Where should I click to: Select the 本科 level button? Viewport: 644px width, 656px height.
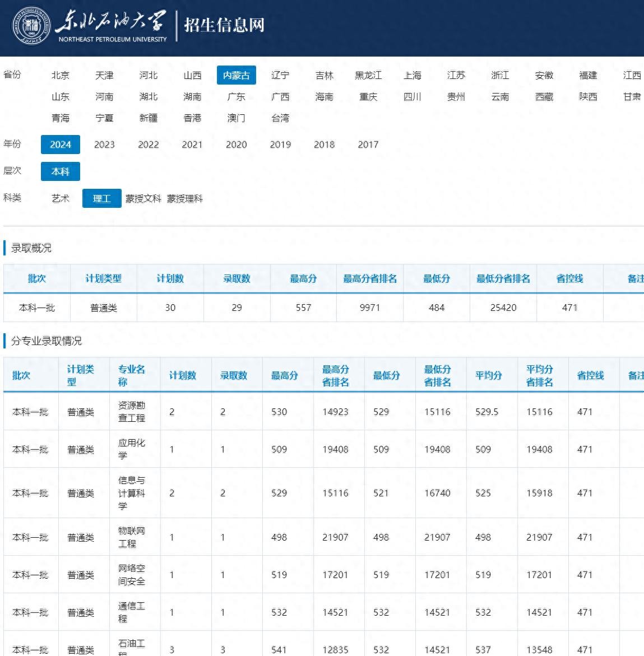pyautogui.click(x=61, y=171)
